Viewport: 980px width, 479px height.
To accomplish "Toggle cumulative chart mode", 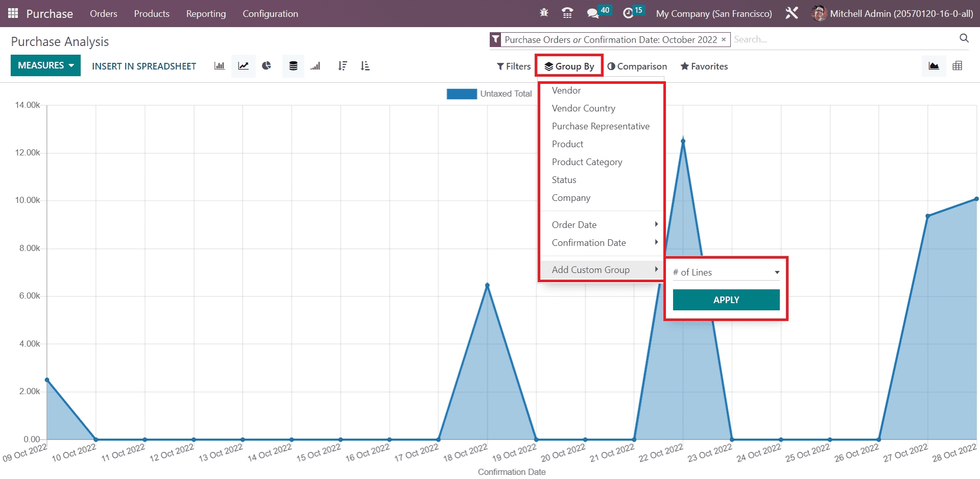I will point(316,66).
